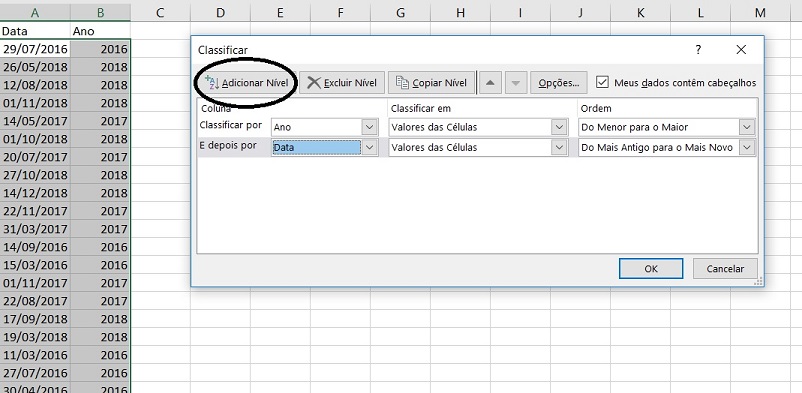Select cell with 01/10/2018
Screen dimensions: 802x393
coord(35,139)
